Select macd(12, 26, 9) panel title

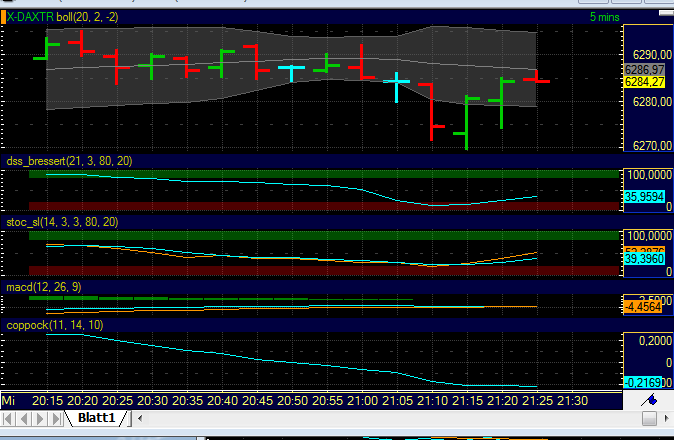(x=43, y=287)
